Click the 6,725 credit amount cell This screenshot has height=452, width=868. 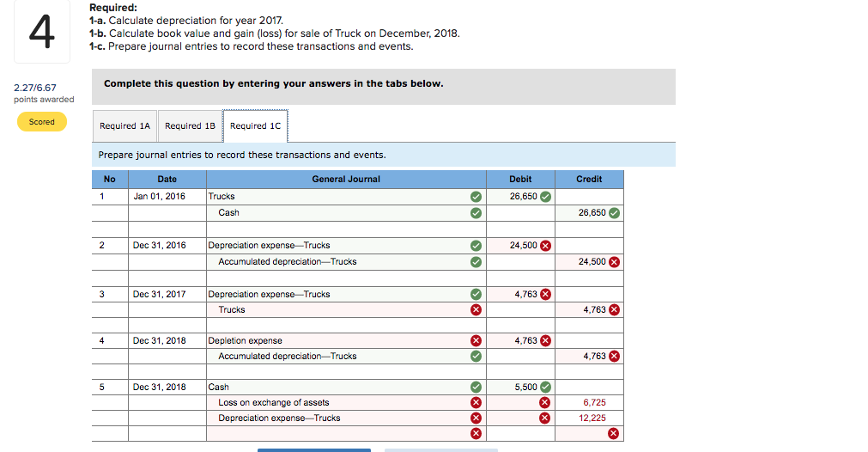click(589, 403)
